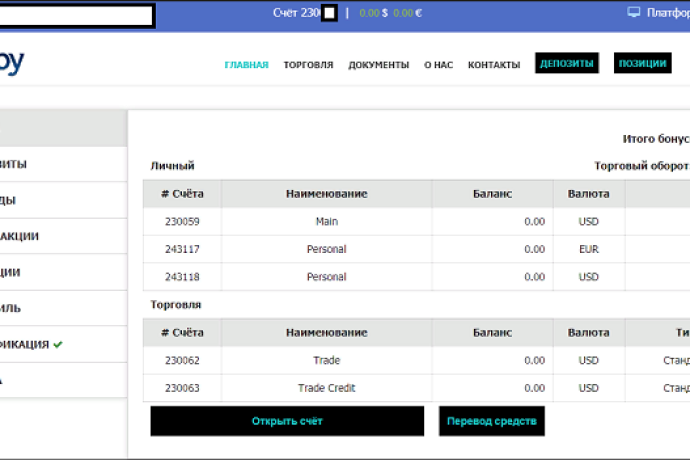This screenshot has width=690, height=460.
Task: Click the Personal name in row 243118
Action: (x=327, y=277)
